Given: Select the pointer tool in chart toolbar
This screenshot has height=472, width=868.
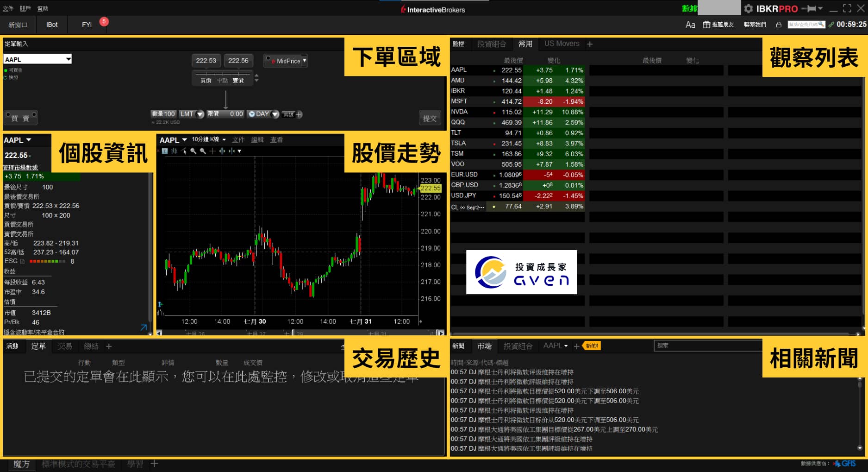Looking at the screenshot, I should (x=184, y=151).
